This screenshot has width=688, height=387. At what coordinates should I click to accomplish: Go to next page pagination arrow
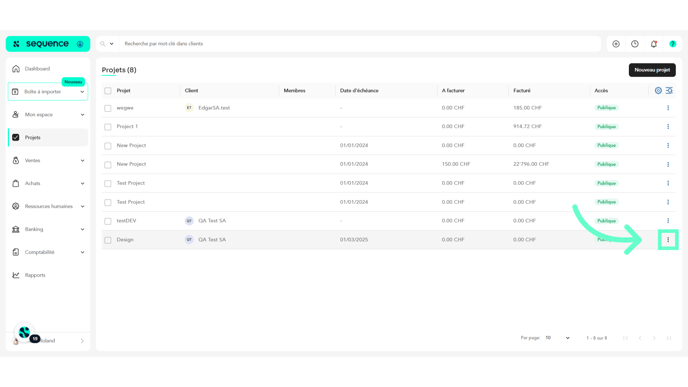(654, 338)
